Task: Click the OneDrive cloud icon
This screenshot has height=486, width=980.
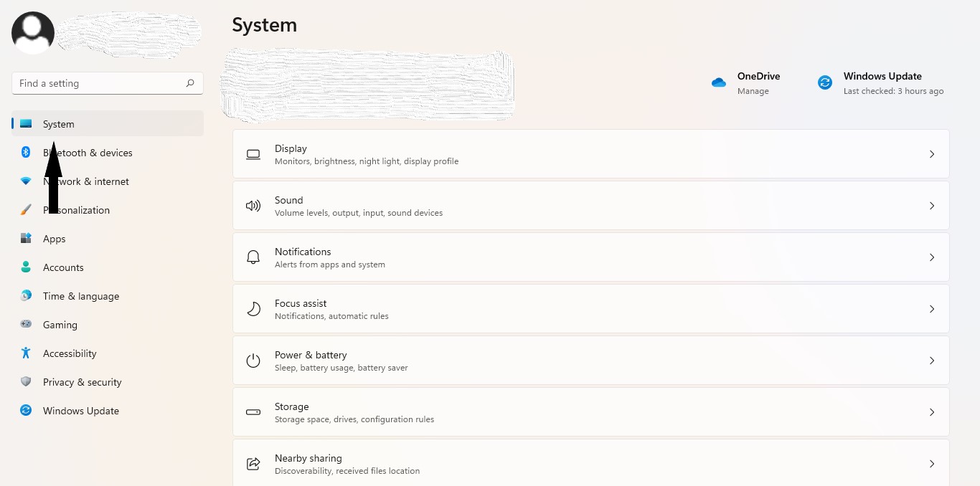Action: (719, 82)
